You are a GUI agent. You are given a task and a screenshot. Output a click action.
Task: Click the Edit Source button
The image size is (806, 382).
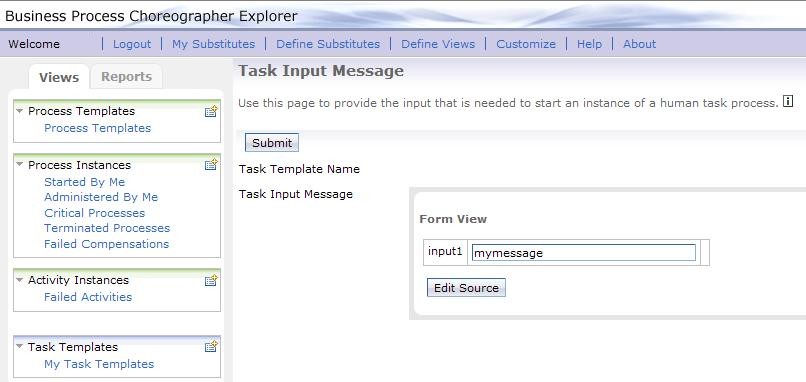pos(466,288)
